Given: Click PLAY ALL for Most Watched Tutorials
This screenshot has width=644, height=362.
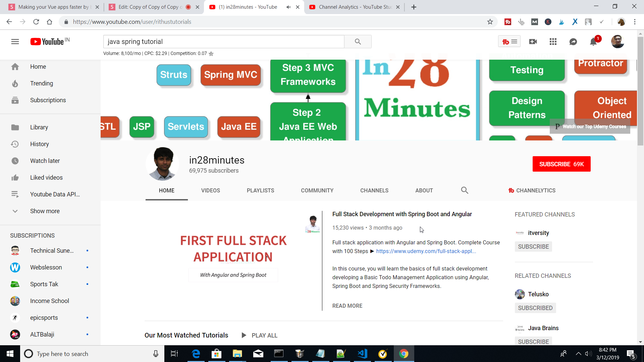Looking at the screenshot, I should pyautogui.click(x=260, y=335).
